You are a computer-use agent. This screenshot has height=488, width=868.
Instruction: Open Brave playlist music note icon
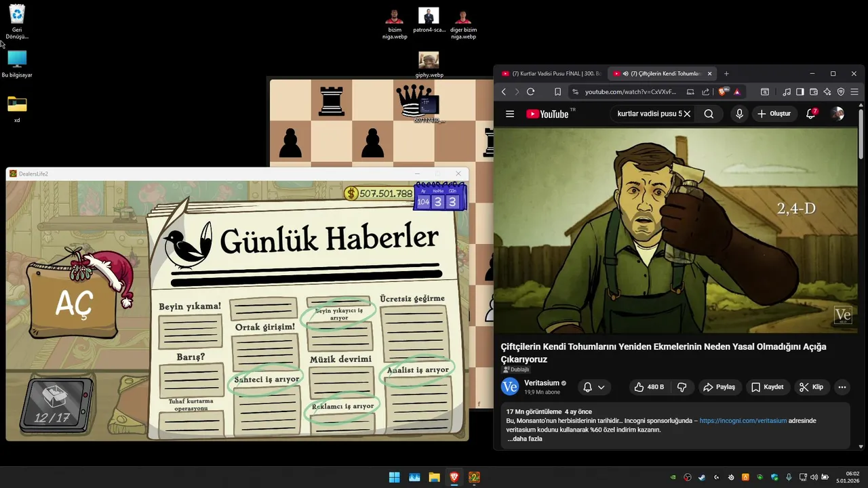click(787, 91)
